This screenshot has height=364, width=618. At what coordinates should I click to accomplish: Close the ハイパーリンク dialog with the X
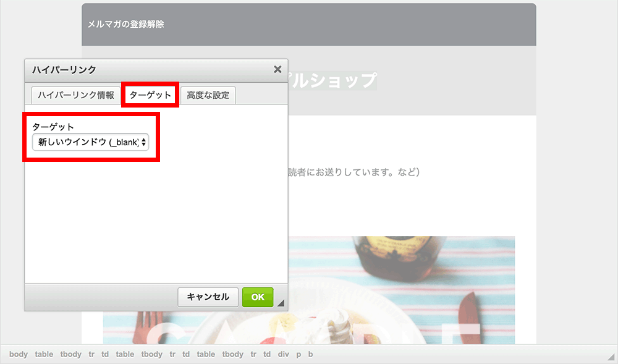coord(277,69)
